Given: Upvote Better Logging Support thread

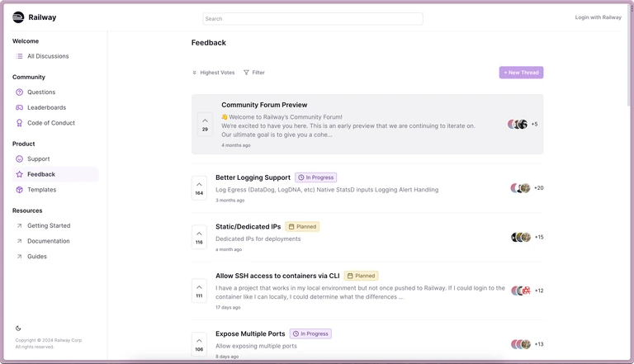Looking at the screenshot, I should 199,188.
